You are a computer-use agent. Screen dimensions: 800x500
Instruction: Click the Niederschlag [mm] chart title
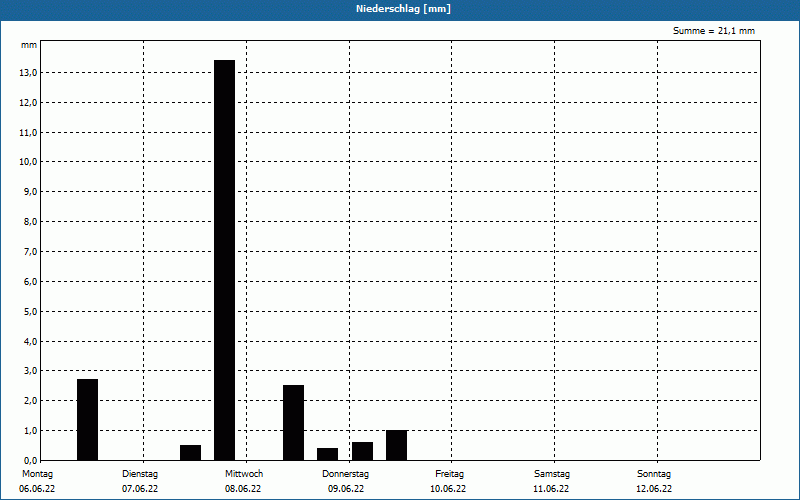tap(403, 9)
